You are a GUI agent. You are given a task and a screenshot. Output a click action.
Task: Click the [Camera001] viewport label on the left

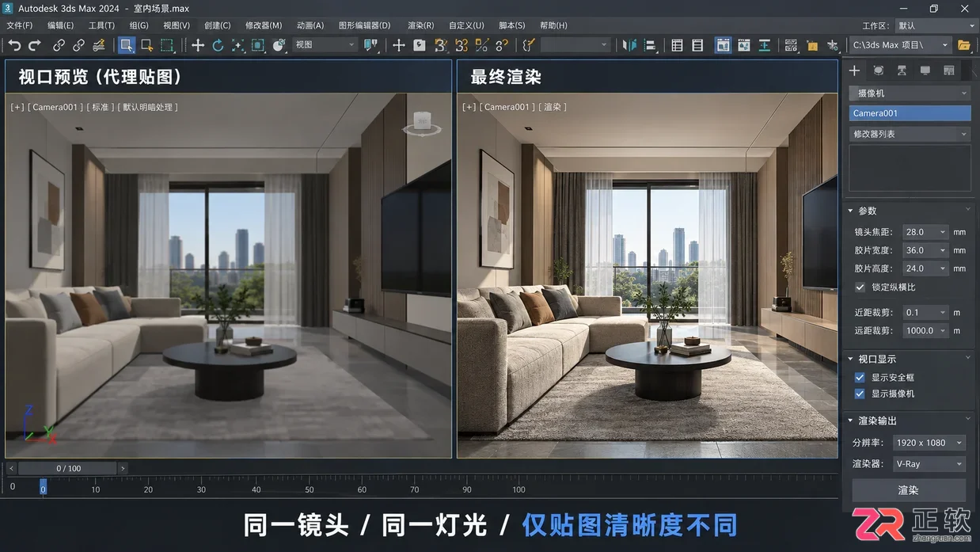pos(55,107)
